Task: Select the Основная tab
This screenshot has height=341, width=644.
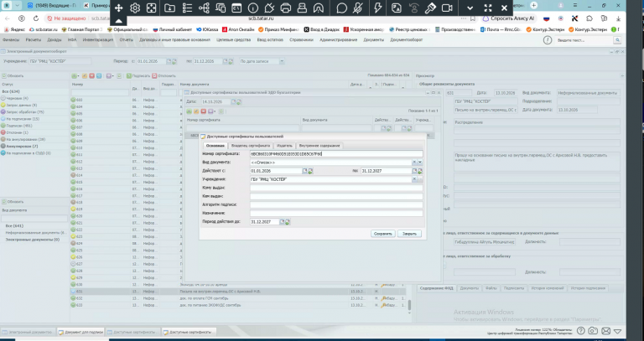Action: coord(216,146)
